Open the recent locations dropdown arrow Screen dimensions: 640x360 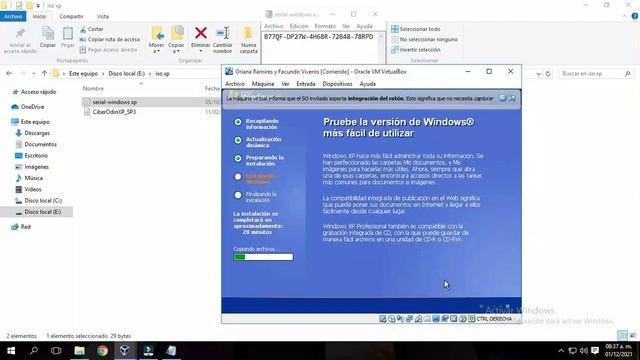(33, 73)
